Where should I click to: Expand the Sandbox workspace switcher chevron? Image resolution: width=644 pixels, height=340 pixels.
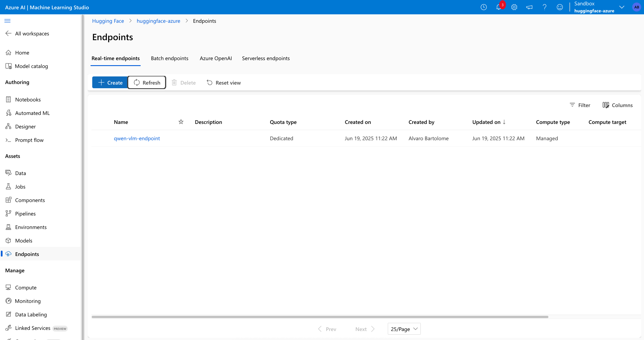coord(622,7)
